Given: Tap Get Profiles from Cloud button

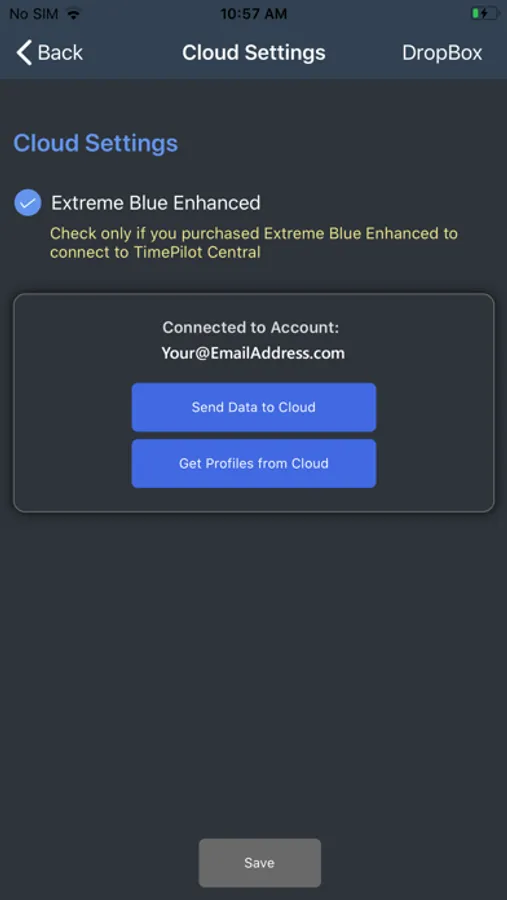Looking at the screenshot, I should coord(254,463).
